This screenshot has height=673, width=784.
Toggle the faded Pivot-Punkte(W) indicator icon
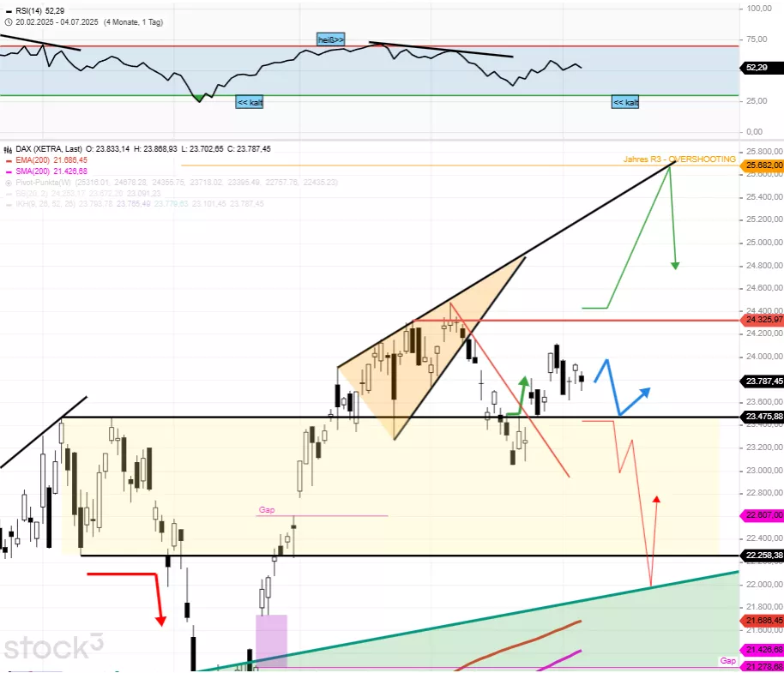(x=9, y=183)
